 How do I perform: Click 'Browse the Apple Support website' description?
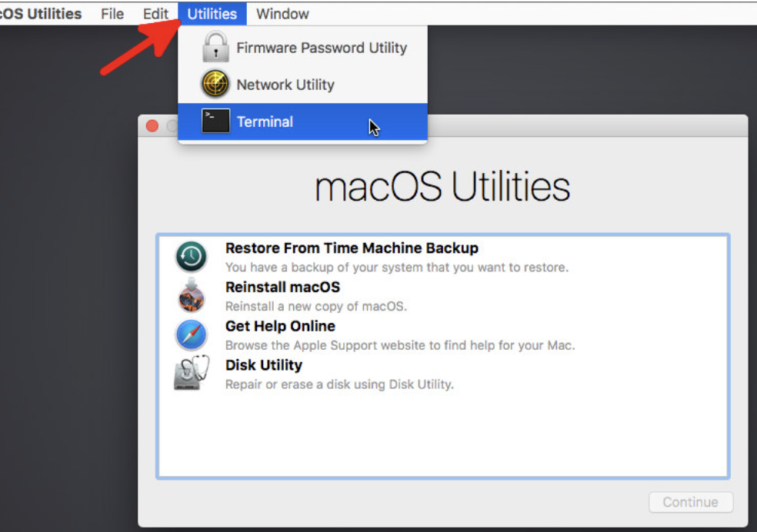[400, 345]
